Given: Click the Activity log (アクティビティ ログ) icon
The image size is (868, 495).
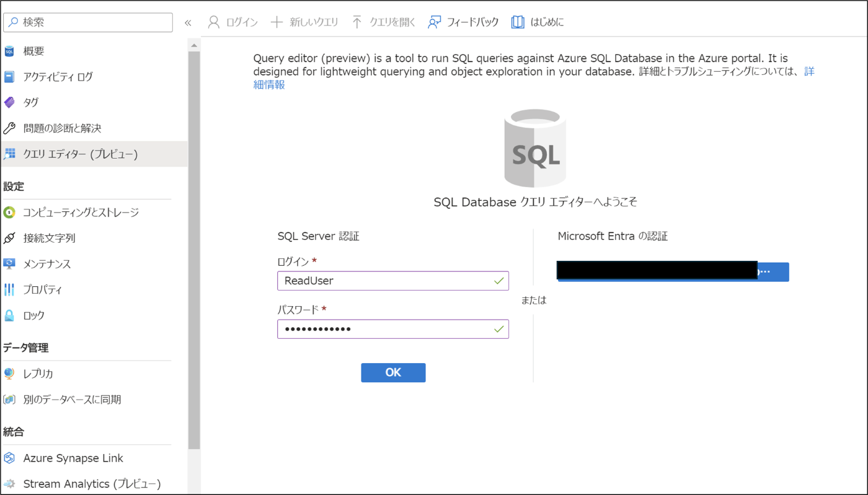Looking at the screenshot, I should (9, 77).
